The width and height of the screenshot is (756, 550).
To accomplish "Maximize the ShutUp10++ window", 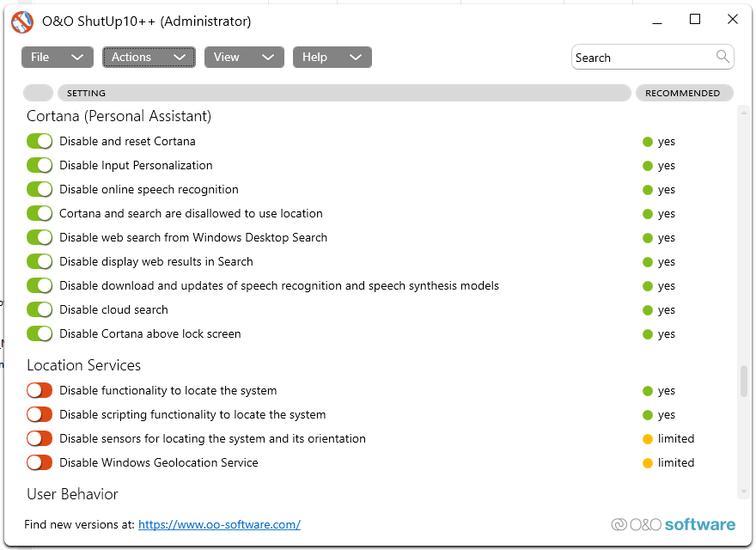I will (695, 20).
